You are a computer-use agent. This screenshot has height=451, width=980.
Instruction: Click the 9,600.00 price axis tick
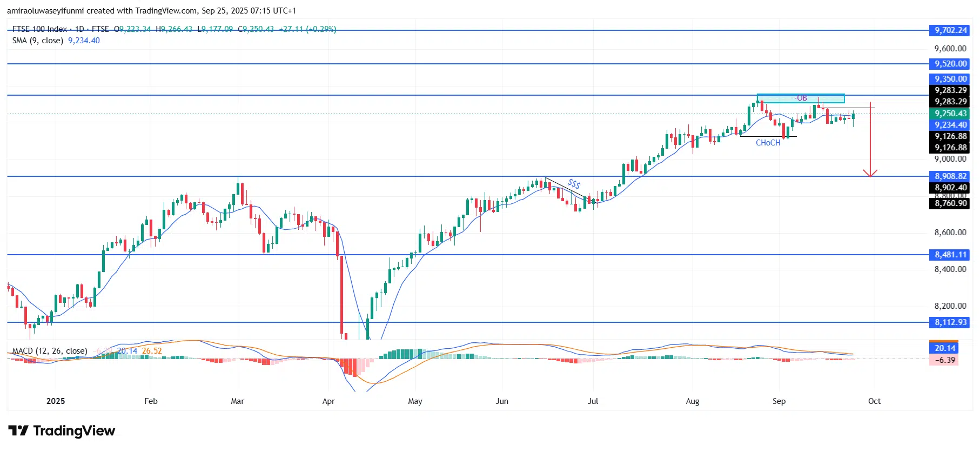950,49
